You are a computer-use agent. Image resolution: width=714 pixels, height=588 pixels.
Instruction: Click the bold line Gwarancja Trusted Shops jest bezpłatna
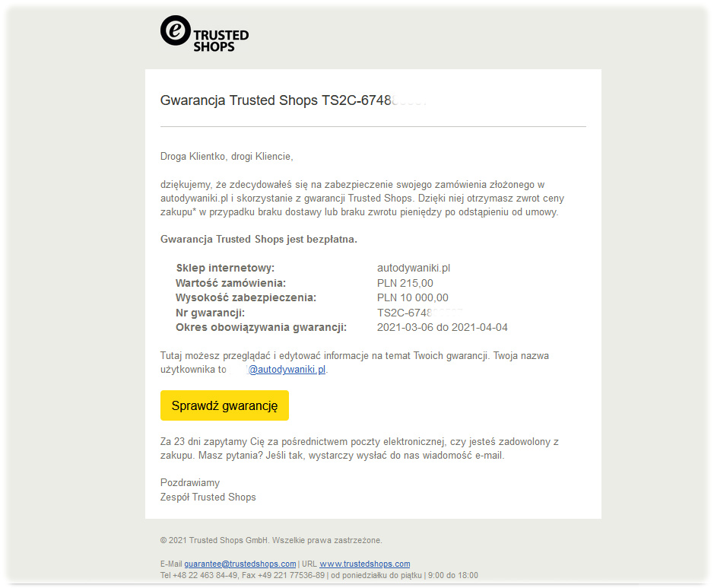coord(259,239)
